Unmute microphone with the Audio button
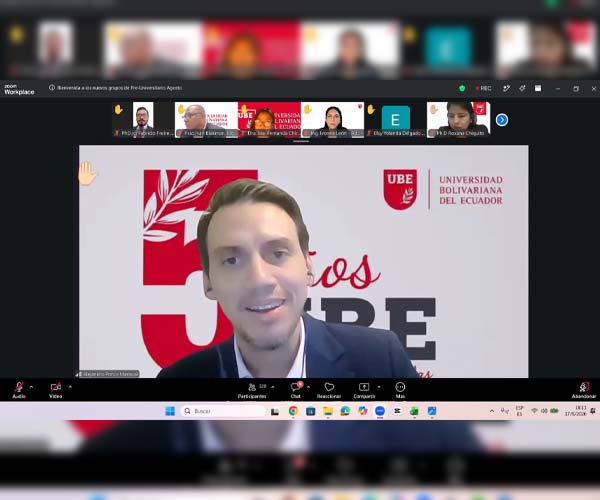Viewport: 600px width, 500px height. tap(19, 390)
